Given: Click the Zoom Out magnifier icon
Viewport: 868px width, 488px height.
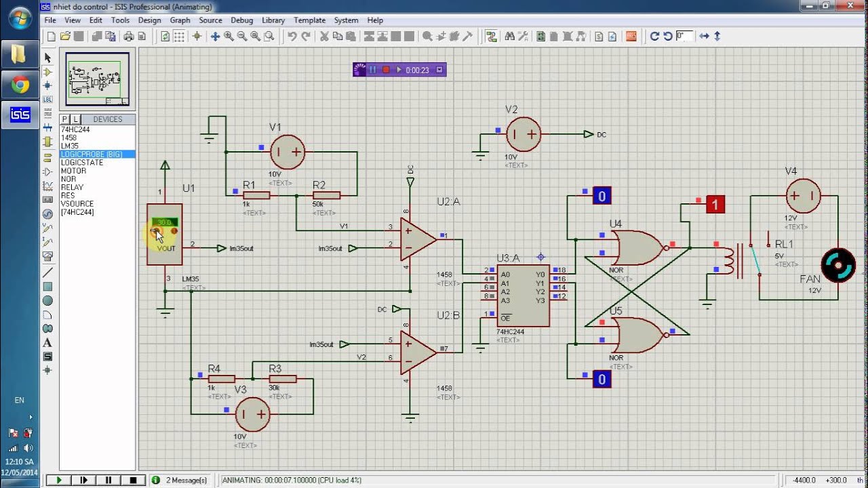Looking at the screenshot, I should tap(242, 37).
